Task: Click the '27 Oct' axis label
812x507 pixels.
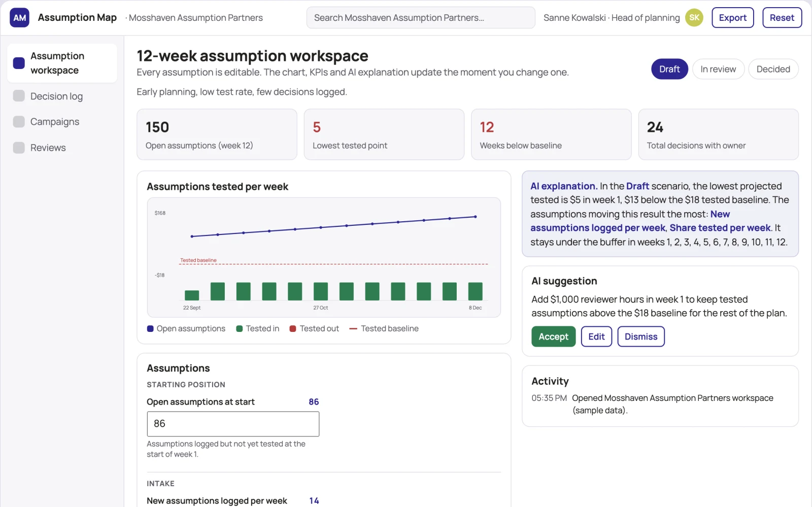Action: coord(321,308)
